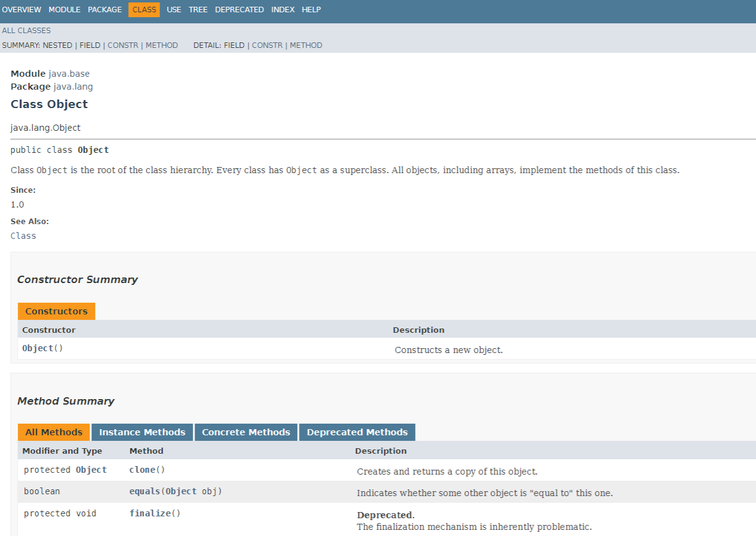
Task: Click the 'Constructs a new object.' description
Action: [x=448, y=350]
